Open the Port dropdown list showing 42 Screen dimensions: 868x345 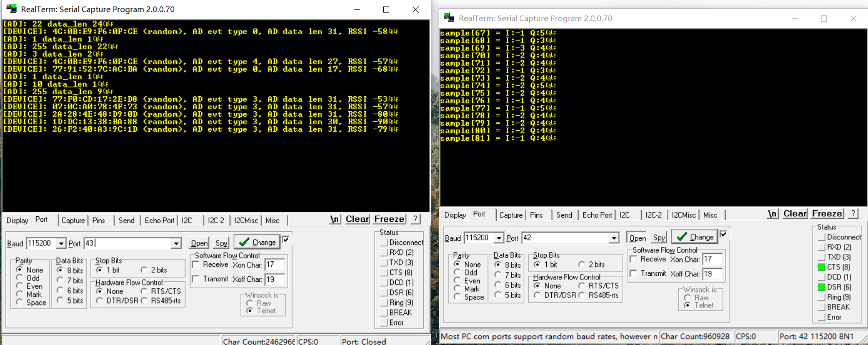[x=614, y=238]
